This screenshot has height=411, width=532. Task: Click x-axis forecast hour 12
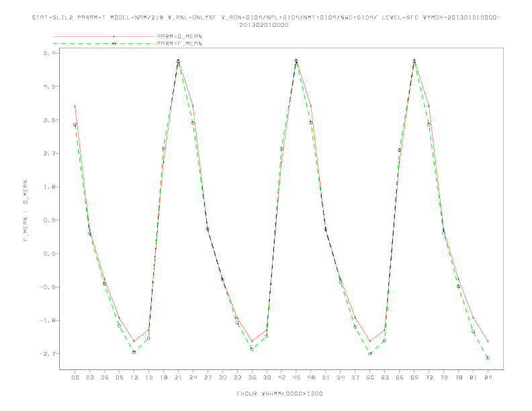pos(134,377)
